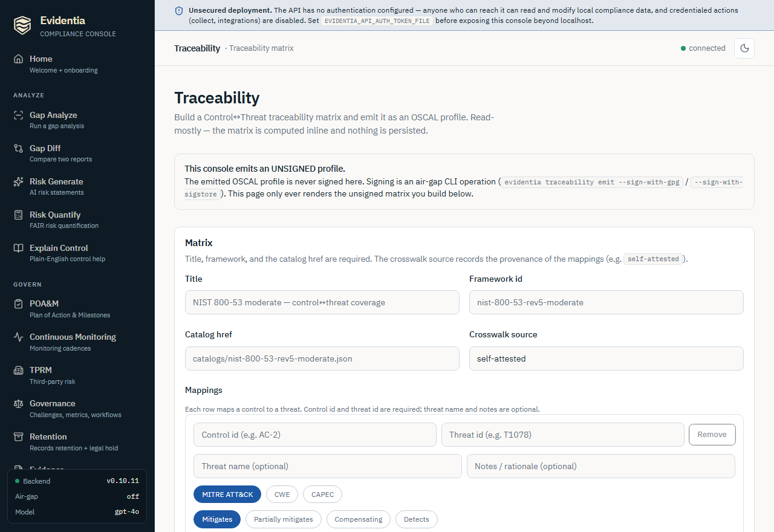Screen dimensions: 774x532
Task: Click the Matrix card heading
Action: click(199, 243)
